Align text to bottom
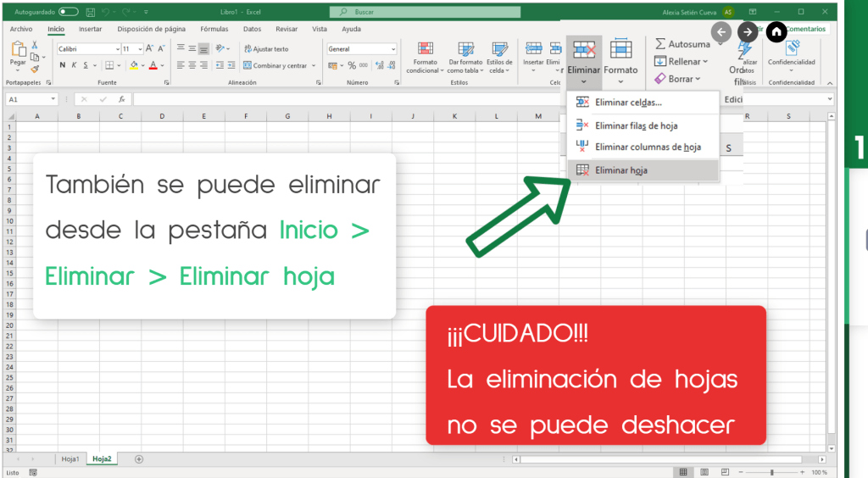Image resolution: width=868 pixels, height=478 pixels. click(x=203, y=48)
